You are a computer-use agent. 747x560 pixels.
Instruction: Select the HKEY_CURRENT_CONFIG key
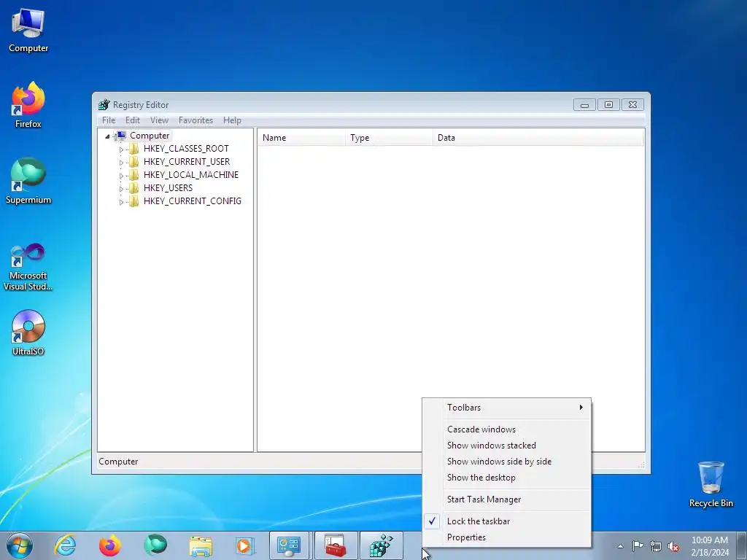point(192,201)
